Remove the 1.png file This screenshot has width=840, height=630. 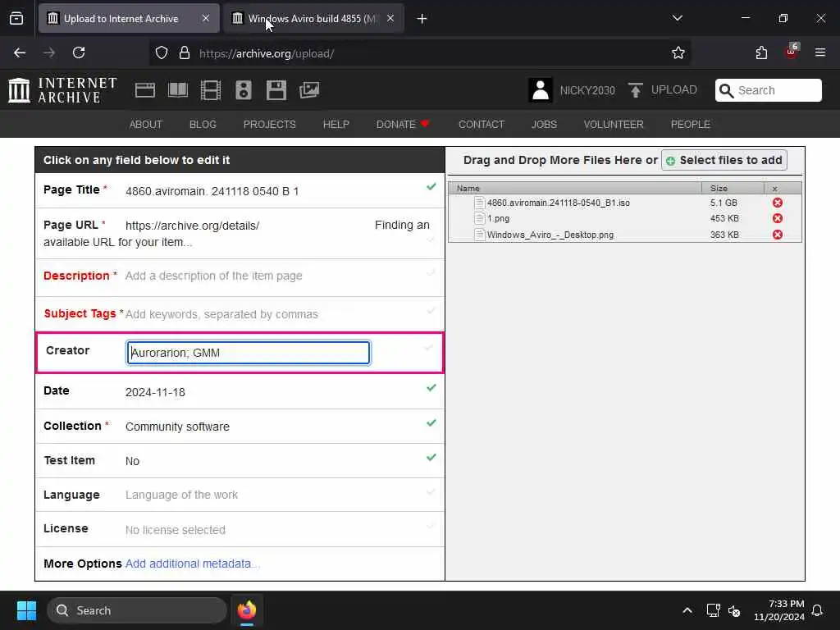778,218
